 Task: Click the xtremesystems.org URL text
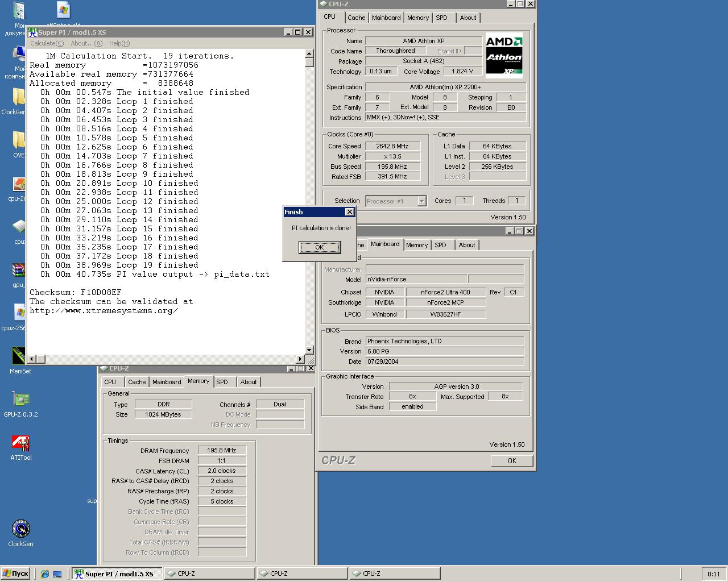pyautogui.click(x=104, y=310)
